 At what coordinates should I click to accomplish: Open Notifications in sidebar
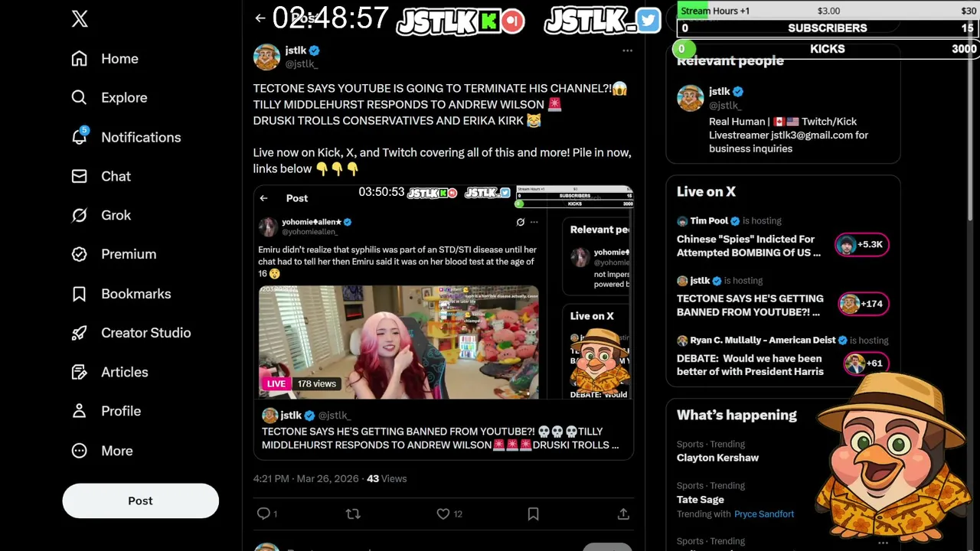[126, 137]
